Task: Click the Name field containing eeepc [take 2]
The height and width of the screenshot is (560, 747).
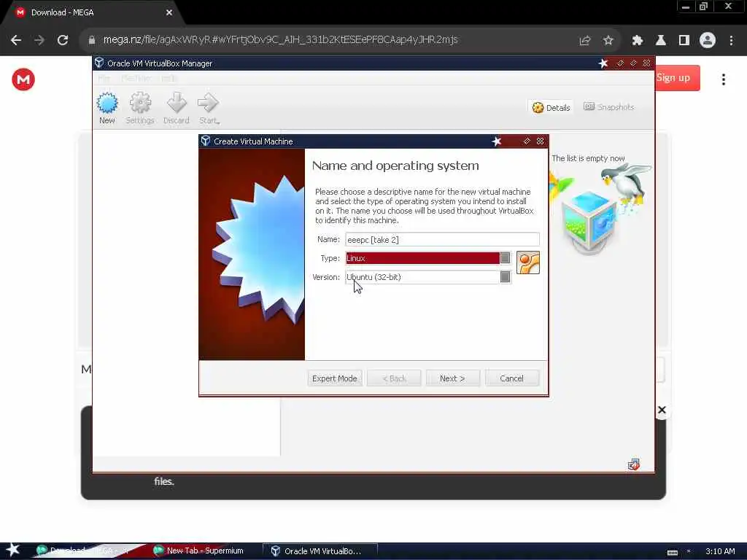Action: [x=442, y=239]
